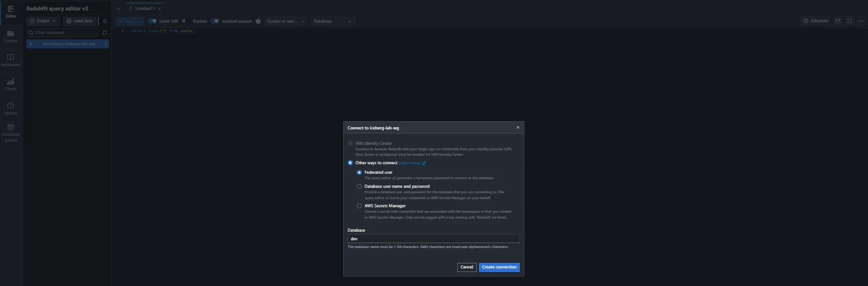Choose Database user name and password option
Image resolution: width=868 pixels, height=286 pixels.
point(359,186)
